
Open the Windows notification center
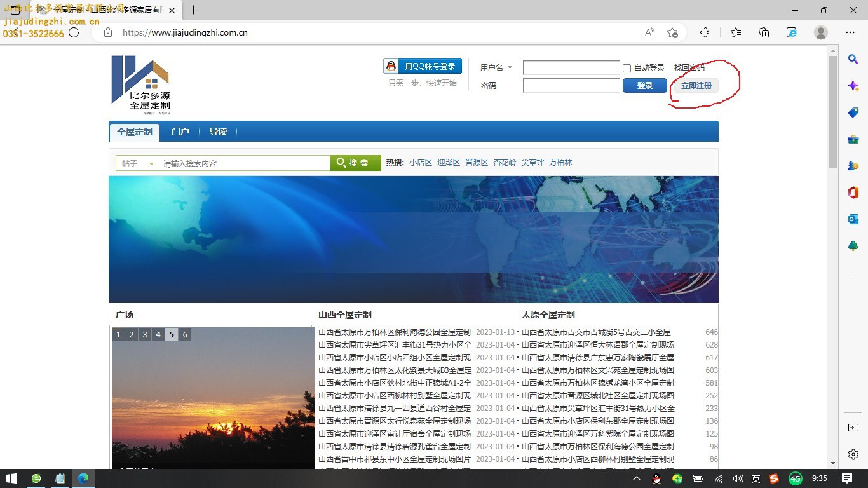pos(847,478)
